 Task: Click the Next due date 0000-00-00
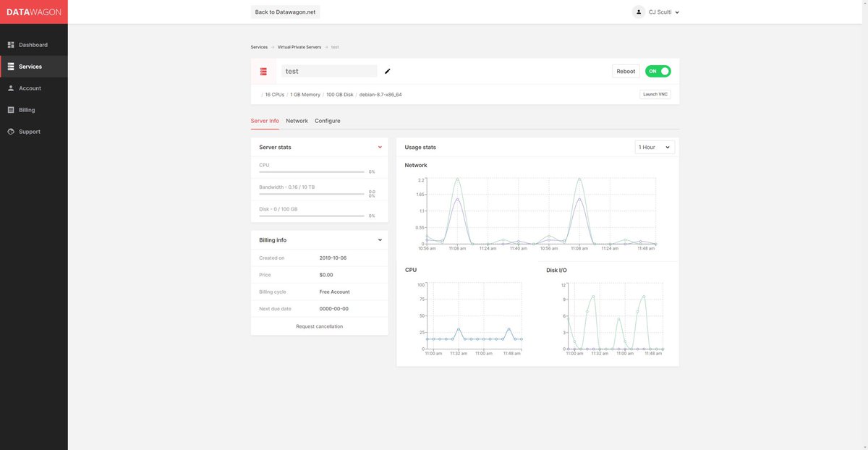tap(334, 309)
